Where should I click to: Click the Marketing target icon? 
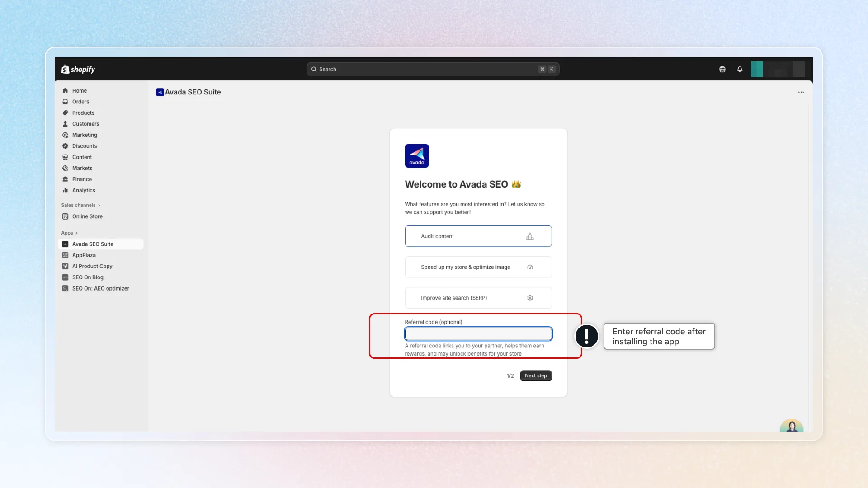pos(65,135)
